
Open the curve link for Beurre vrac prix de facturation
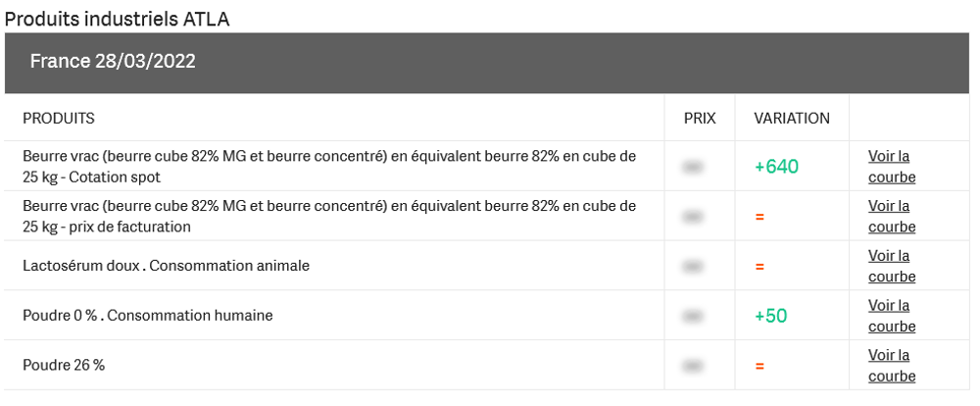tap(891, 217)
